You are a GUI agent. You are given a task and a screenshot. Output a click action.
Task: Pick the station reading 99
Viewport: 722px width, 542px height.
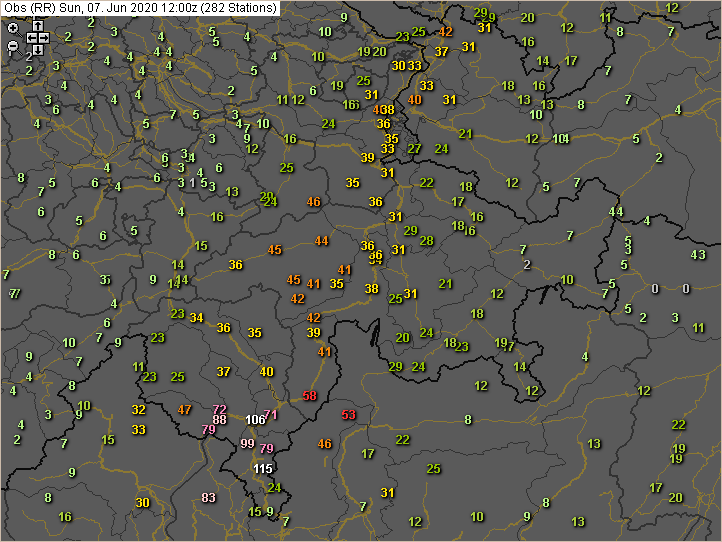247,443
